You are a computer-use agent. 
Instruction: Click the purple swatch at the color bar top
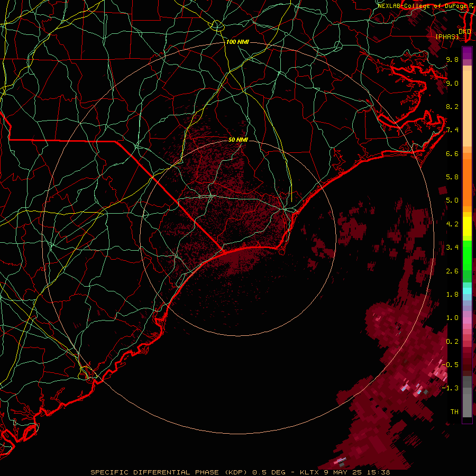pos(467,53)
